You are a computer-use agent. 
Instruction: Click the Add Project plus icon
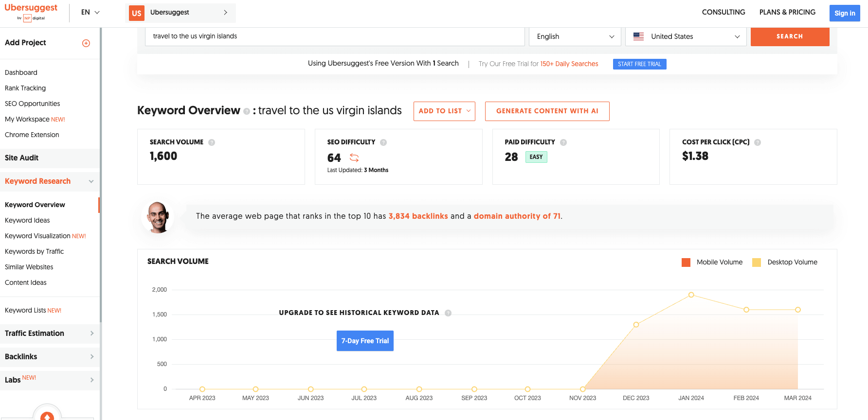click(x=86, y=43)
